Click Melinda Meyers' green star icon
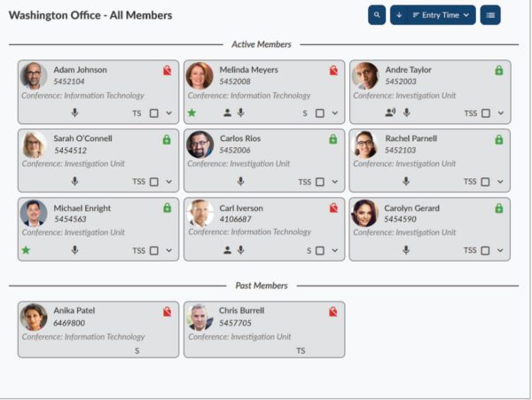This screenshot has width=532, height=400. 192,113
